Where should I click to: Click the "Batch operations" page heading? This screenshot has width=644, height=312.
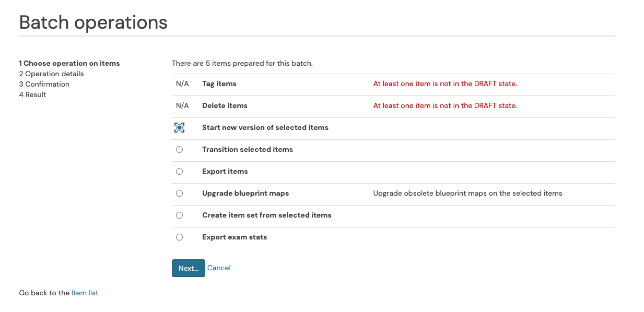tap(93, 22)
